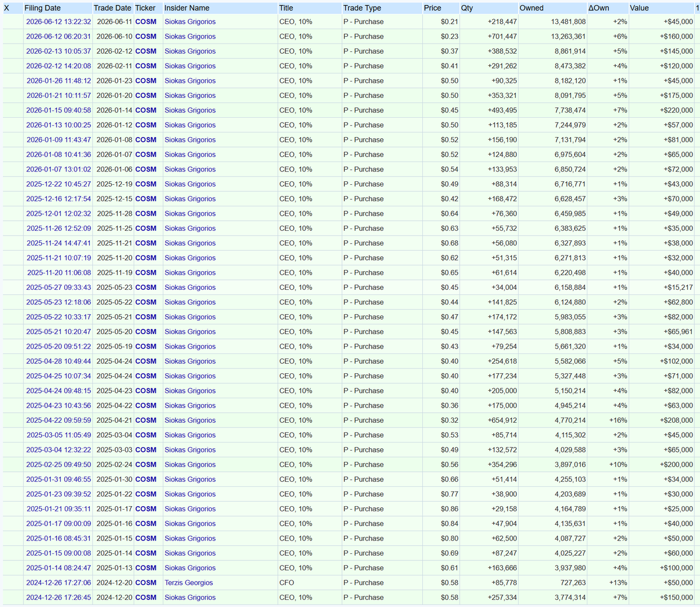This screenshot has height=607, width=700.
Task: Open filing dated 2026-02-13 10:05:37
Action: 58,51
